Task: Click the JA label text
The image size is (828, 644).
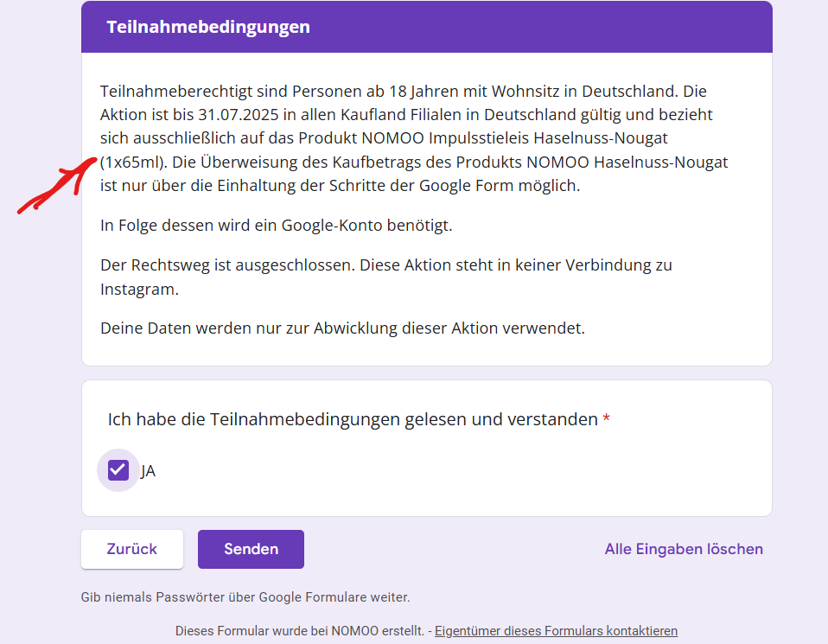Action: (148, 471)
